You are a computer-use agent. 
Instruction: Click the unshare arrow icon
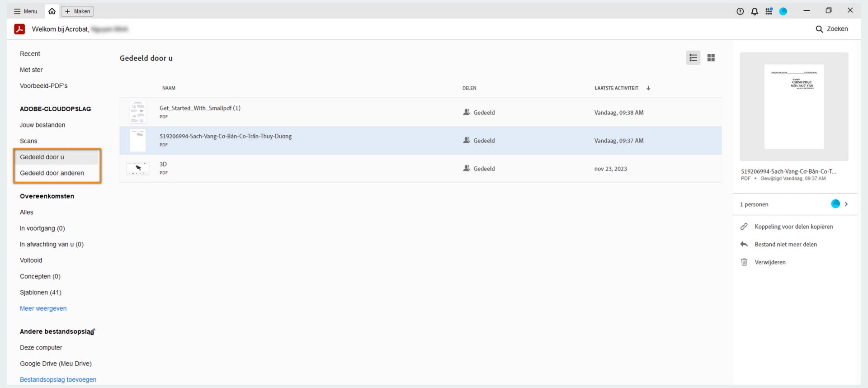click(x=744, y=244)
